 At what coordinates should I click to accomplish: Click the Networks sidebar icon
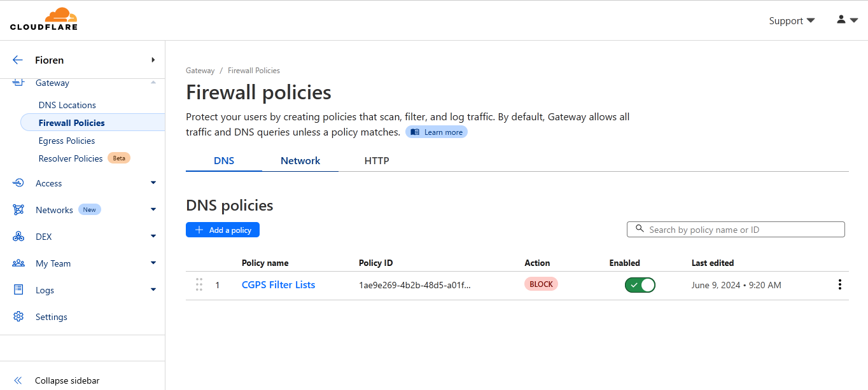(18, 210)
